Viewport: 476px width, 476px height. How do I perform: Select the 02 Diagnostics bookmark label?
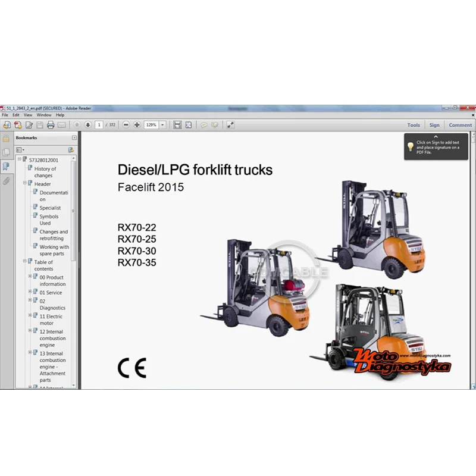tap(52, 305)
